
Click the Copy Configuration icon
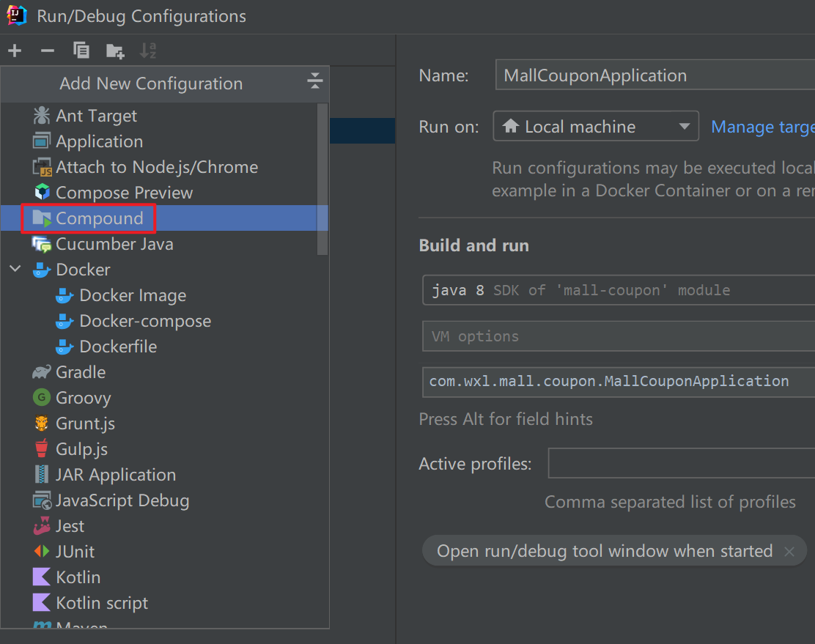click(81, 51)
